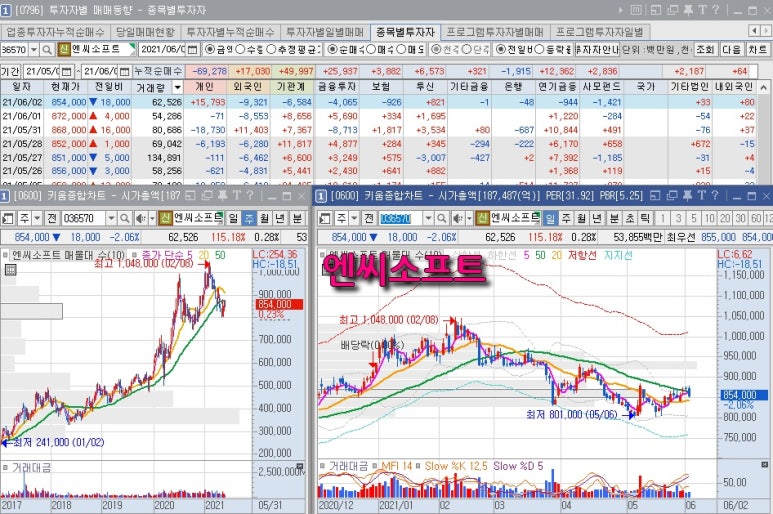Open the 주 dropdown in left chart toolbar

[36, 218]
